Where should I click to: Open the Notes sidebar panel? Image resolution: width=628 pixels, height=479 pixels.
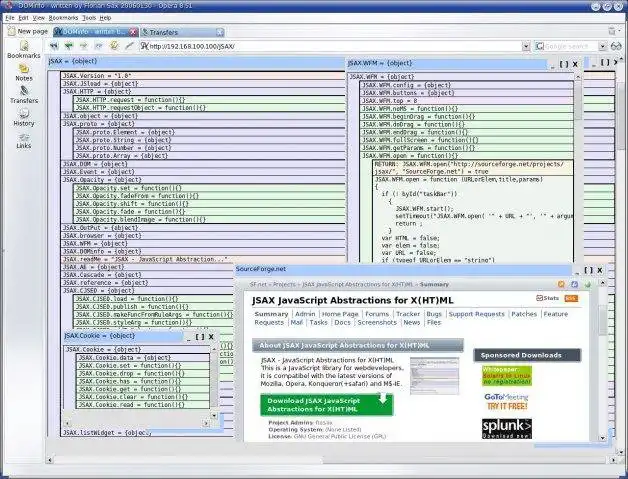click(24, 73)
